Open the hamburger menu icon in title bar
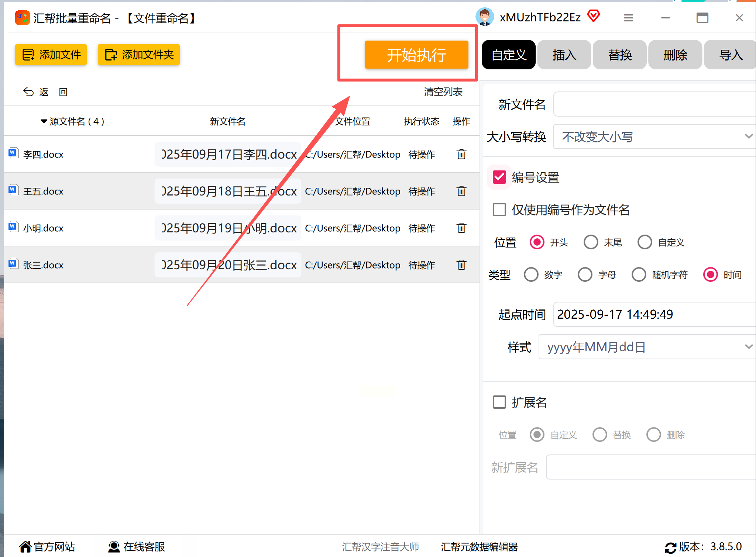The image size is (756, 557). point(628,18)
